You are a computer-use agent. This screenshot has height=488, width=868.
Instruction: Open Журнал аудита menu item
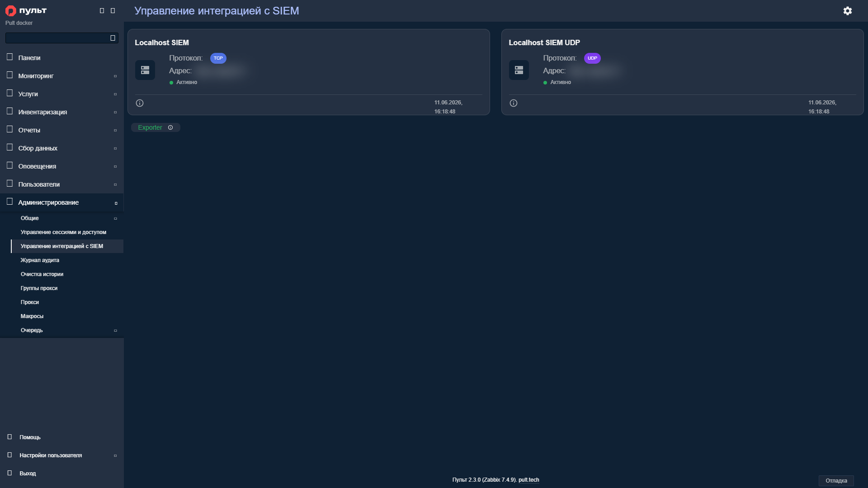click(67, 260)
